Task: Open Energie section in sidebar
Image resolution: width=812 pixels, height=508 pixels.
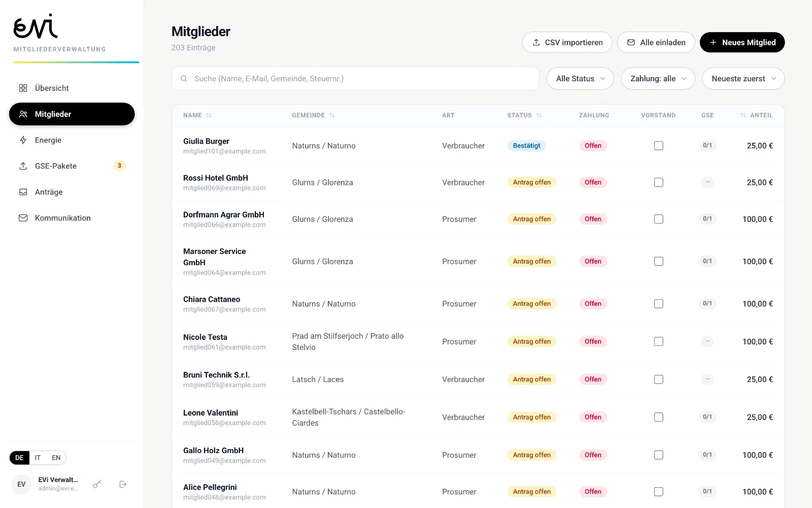Action: point(72,140)
